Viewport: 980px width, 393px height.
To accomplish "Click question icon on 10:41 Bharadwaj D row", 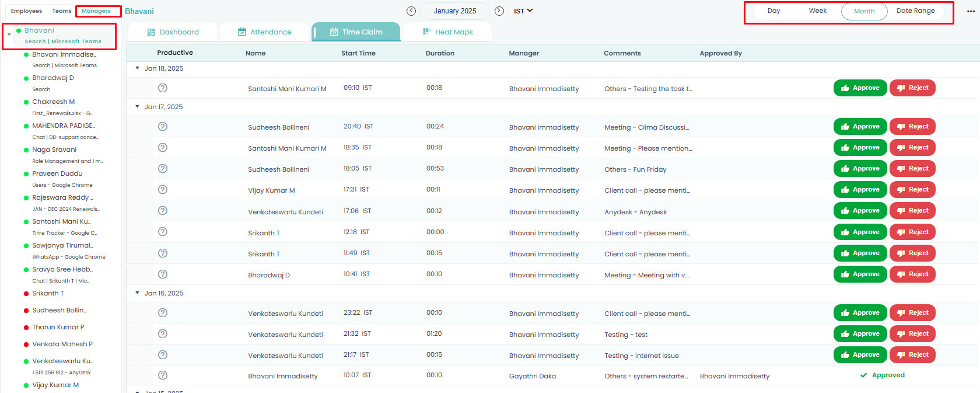I will point(163,274).
